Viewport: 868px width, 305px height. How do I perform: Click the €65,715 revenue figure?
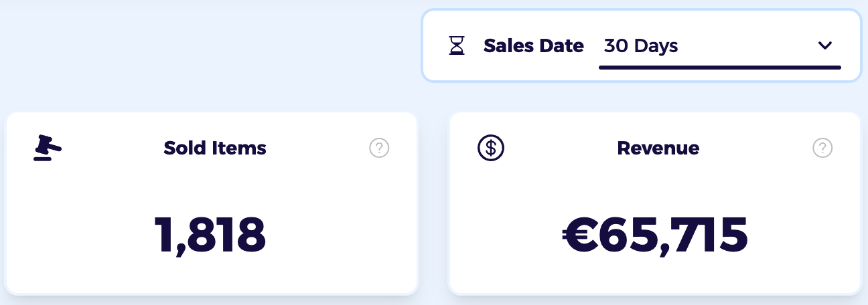654,235
